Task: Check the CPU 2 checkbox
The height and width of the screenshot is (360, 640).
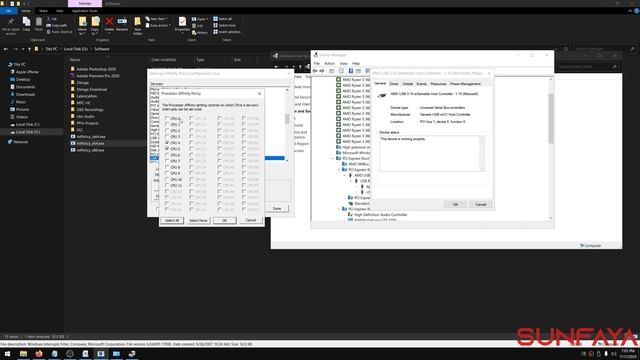Action: point(167,131)
